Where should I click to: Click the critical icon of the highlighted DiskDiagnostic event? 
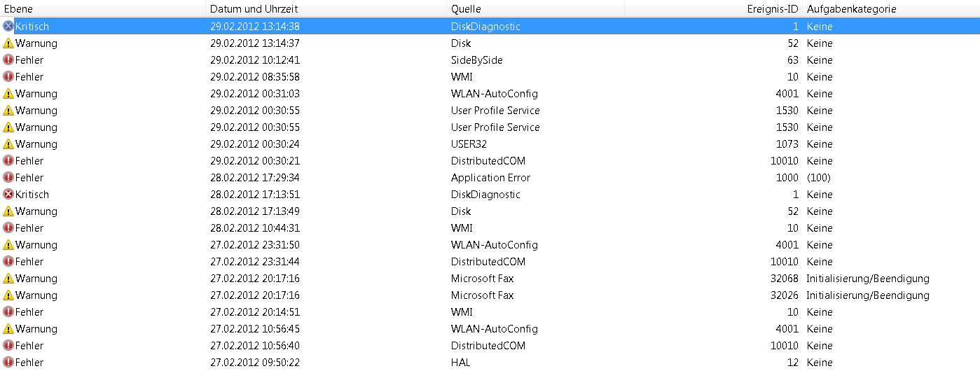coord(8,27)
